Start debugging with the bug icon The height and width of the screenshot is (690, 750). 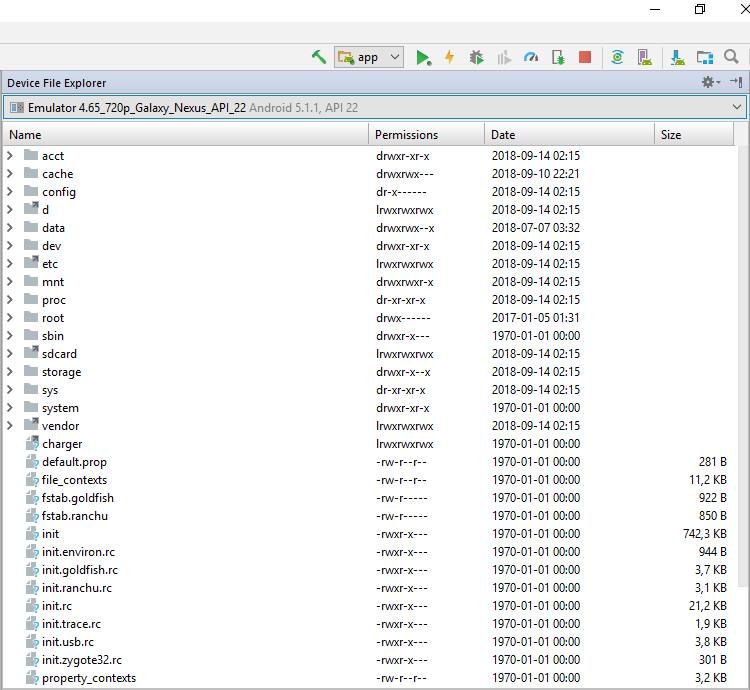(477, 57)
